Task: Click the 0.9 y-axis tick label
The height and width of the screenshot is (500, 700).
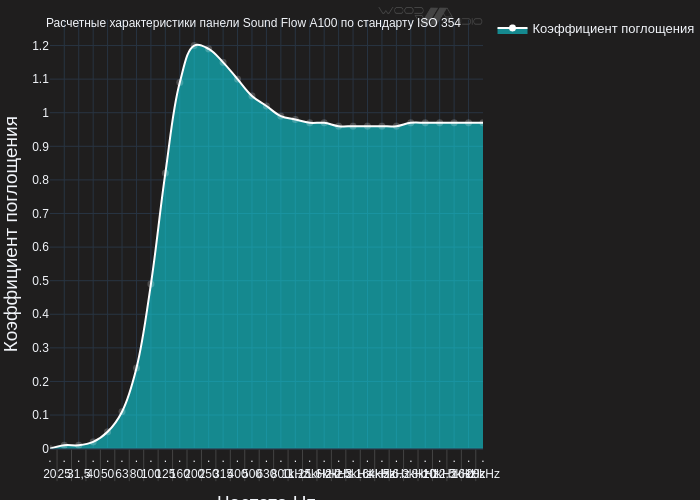Action: [x=40, y=147]
